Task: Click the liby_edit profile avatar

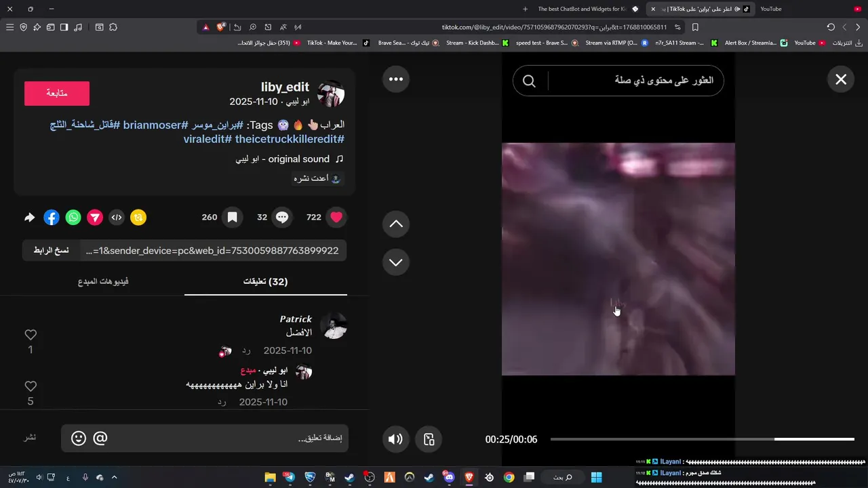Action: (331, 94)
